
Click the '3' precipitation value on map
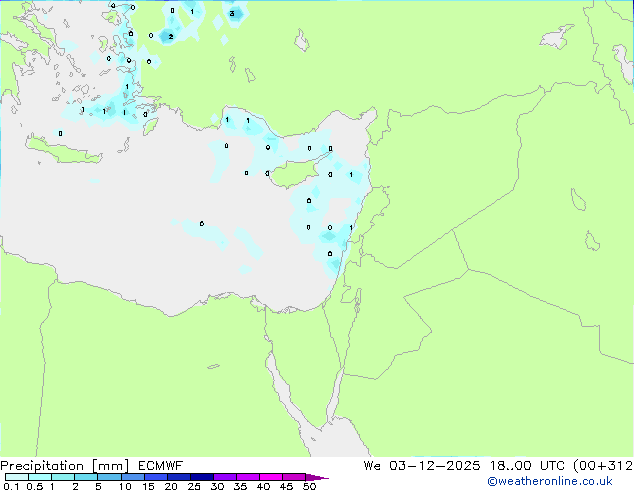(x=232, y=13)
